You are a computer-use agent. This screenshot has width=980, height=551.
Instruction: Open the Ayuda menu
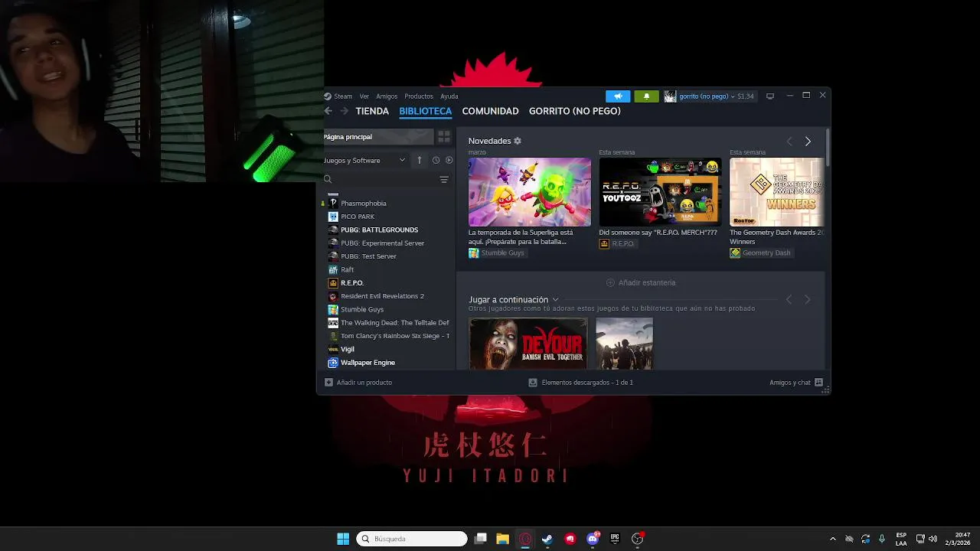point(449,96)
